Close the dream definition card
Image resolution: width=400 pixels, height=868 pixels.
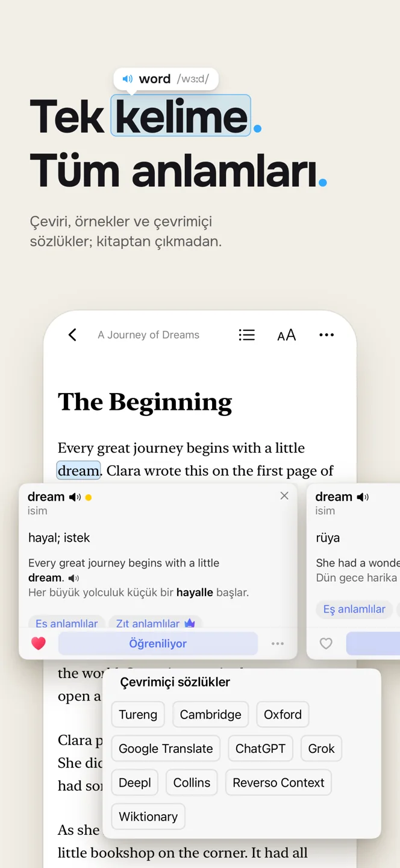point(284,495)
